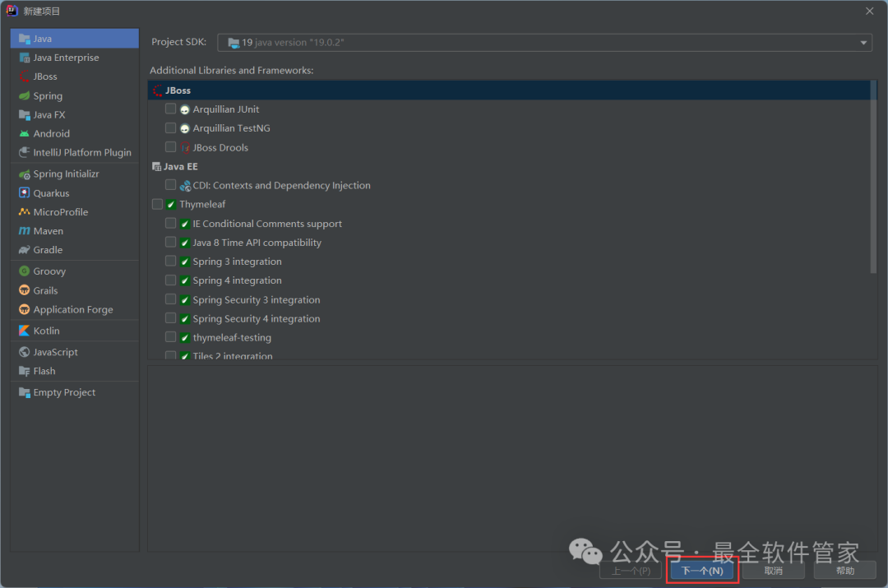Select the Spring Initializr icon

[x=25, y=174]
